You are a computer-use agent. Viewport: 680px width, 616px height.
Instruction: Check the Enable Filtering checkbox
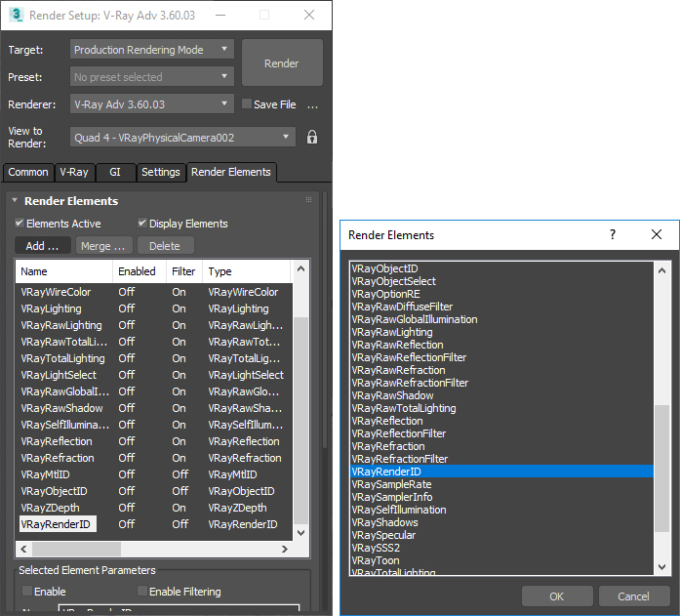pos(141,591)
